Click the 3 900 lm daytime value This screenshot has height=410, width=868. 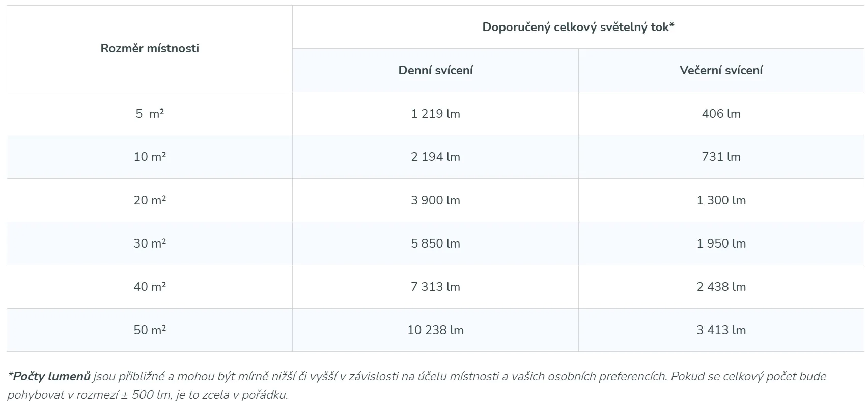[x=435, y=200]
